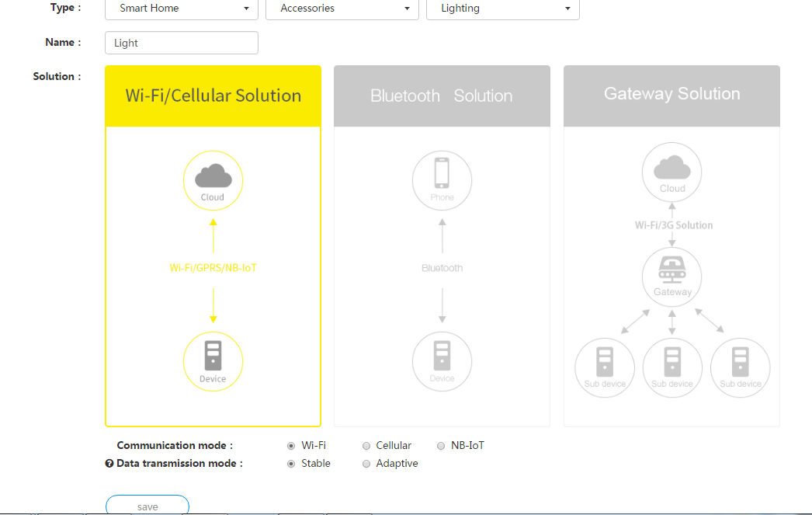Open the Smart Home type dropdown
Viewport: 812px width, 515px height.
pos(182,9)
